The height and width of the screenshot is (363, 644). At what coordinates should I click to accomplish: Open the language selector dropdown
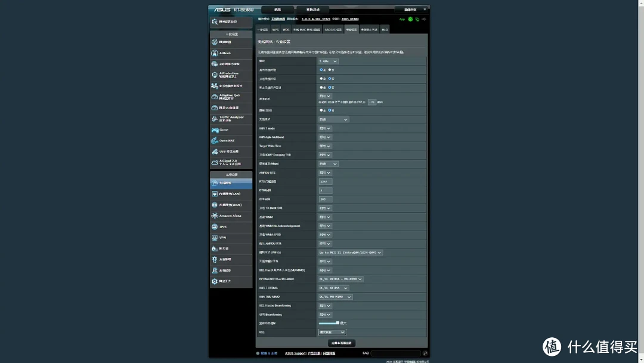[x=411, y=10]
